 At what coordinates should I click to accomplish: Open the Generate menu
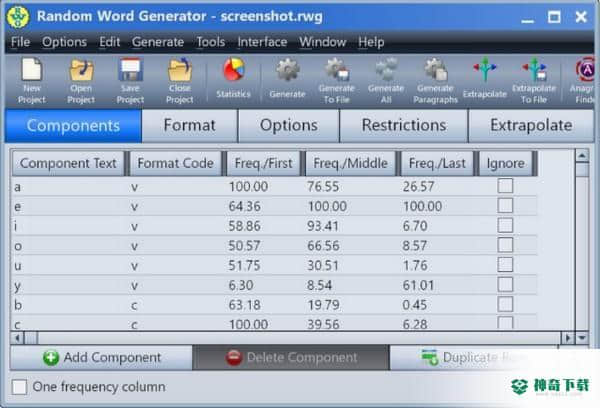[158, 42]
